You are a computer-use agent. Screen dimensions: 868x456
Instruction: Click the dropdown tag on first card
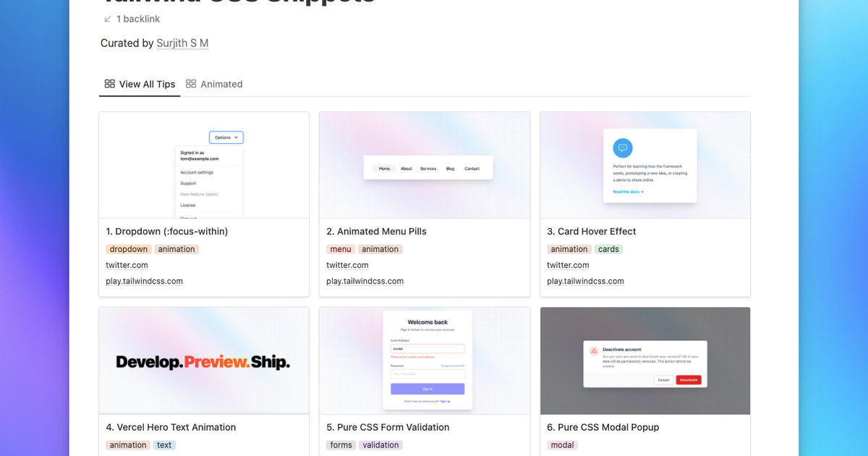point(129,249)
